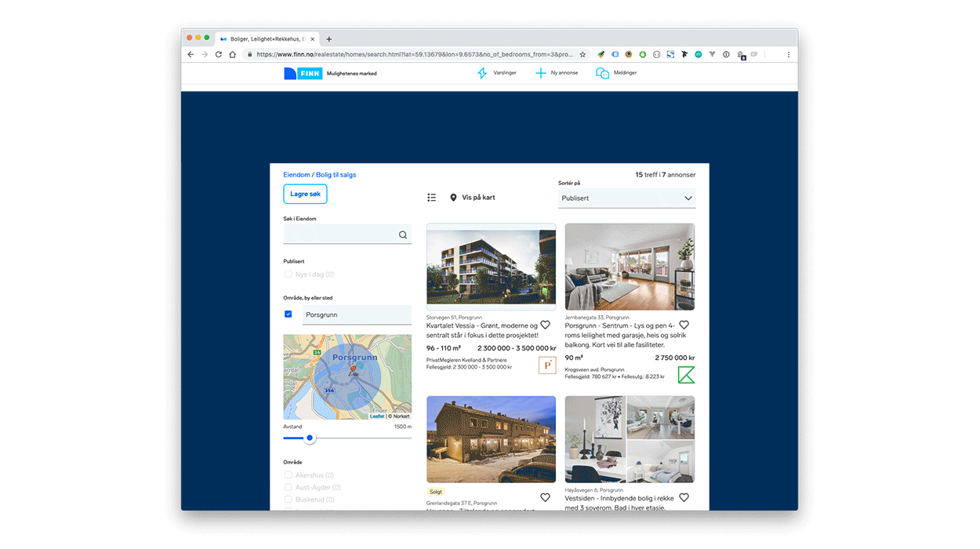The width and height of the screenshot is (980, 549).
Task: Uncheck the Porsgrunn area checkbox
Action: coord(288,314)
